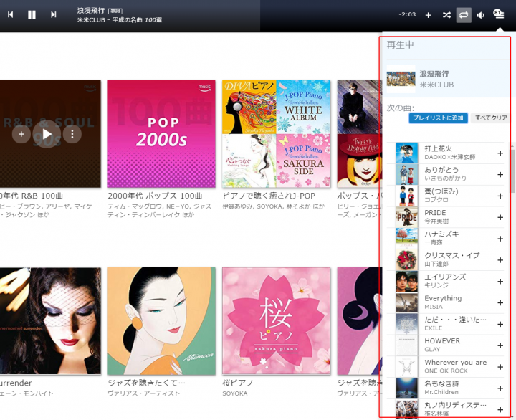Image resolution: width=516 pixels, height=420 pixels.
Task: Open POP 2000s playlist cover
Action: [161, 134]
